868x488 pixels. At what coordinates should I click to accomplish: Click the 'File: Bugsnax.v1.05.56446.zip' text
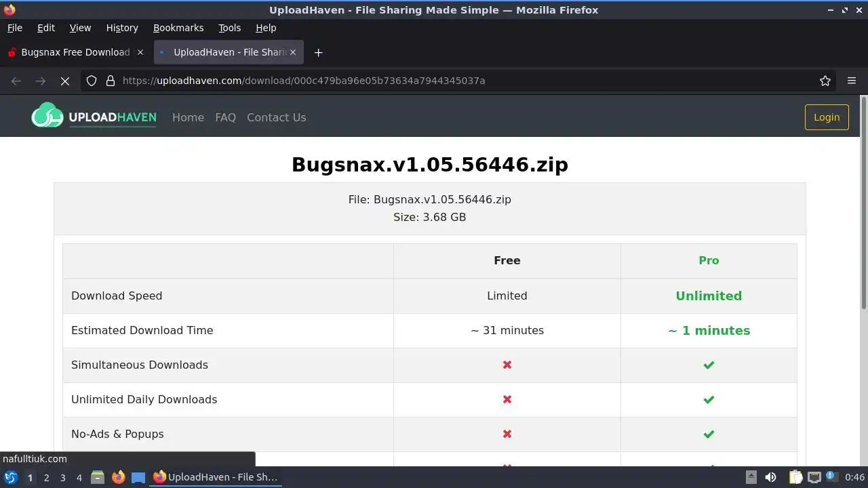point(430,199)
